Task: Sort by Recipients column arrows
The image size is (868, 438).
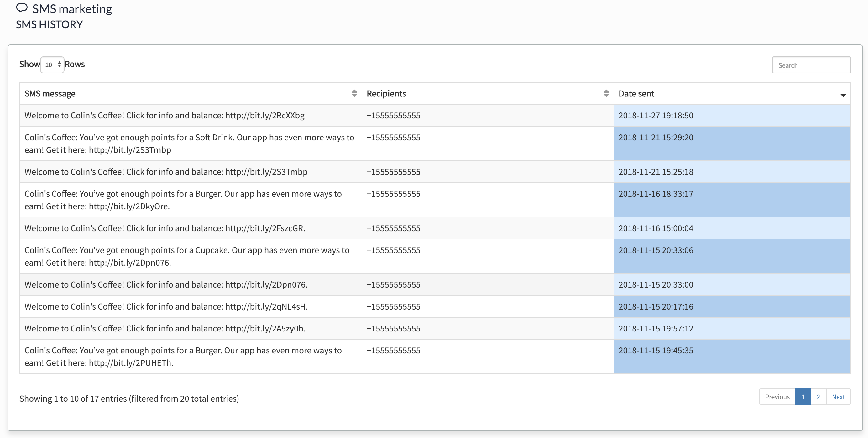Action: click(x=606, y=93)
